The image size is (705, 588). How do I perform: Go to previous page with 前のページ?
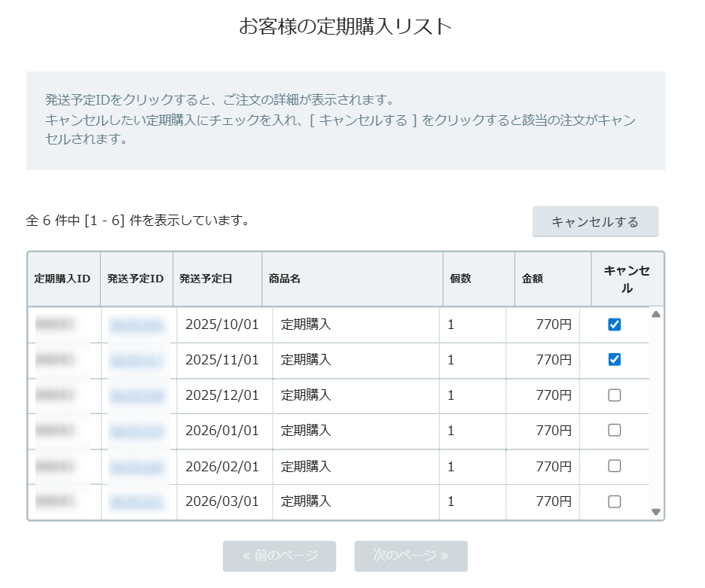(x=279, y=556)
